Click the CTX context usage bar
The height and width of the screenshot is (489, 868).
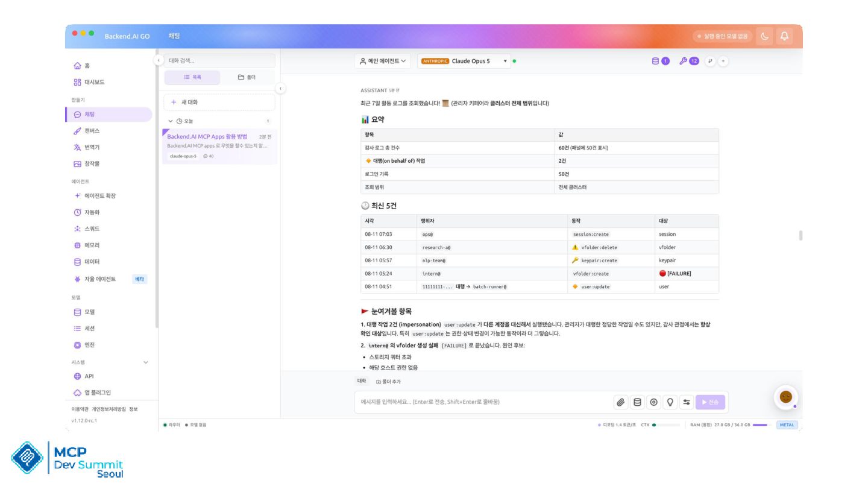(667, 425)
